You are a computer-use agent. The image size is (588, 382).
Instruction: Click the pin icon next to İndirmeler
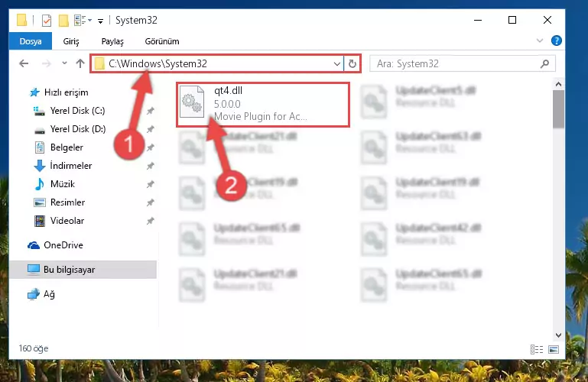(151, 166)
